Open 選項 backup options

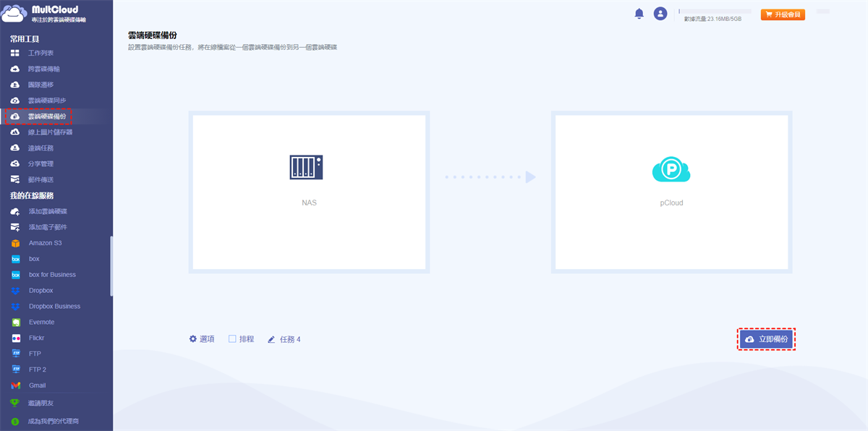202,339
